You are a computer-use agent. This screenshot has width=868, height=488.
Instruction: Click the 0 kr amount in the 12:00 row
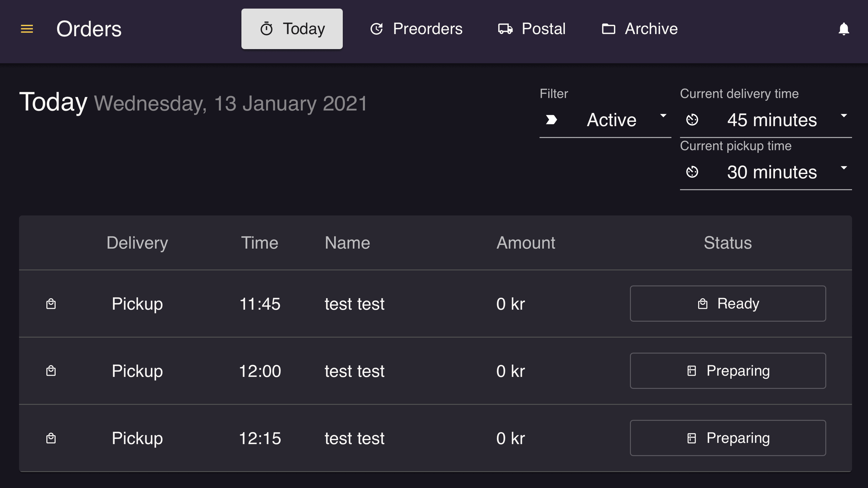[x=510, y=371]
